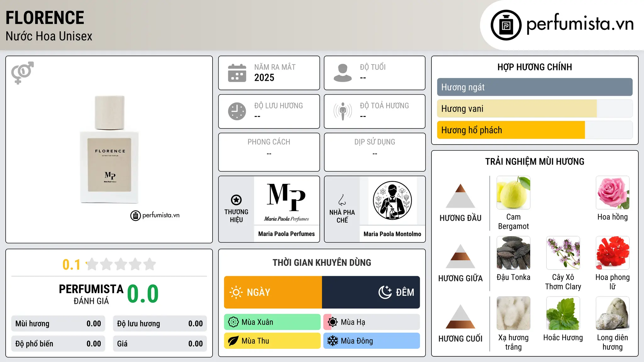Click the ĐỘ TUỔI label
Viewport: 644px width, 362px height.
click(373, 67)
